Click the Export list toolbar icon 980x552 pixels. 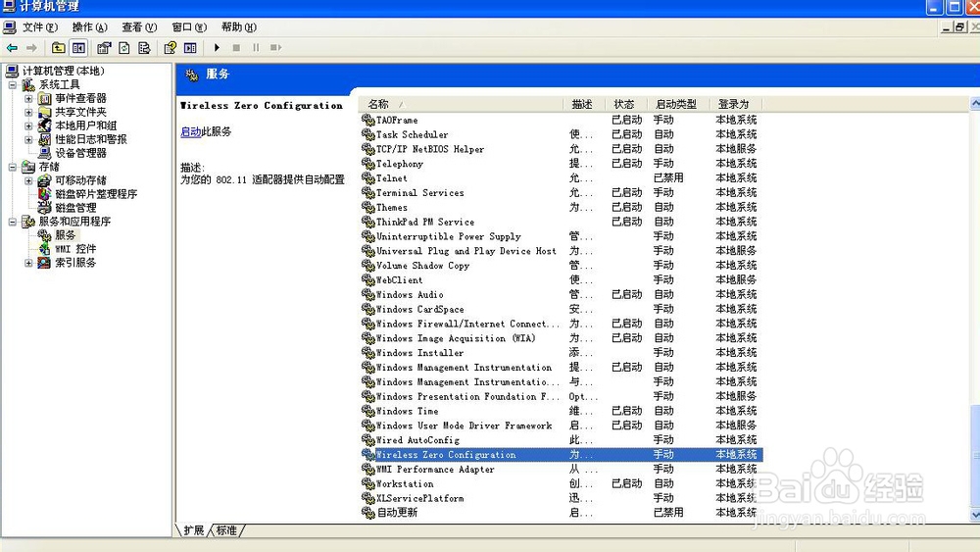click(x=144, y=47)
